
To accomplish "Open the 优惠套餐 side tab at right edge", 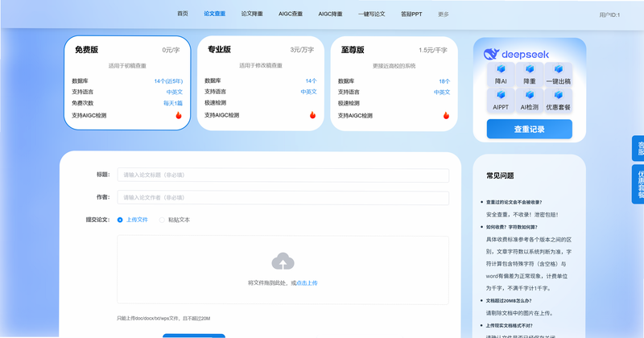I will (x=638, y=184).
